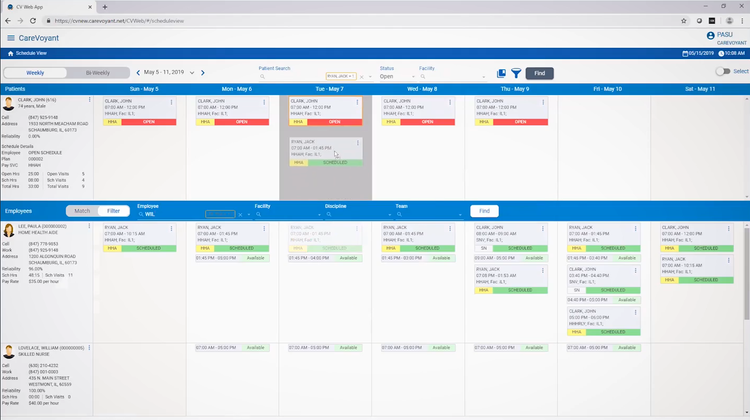Bookmark this page with the star icon
750x420 pixels.
[x=684, y=21]
